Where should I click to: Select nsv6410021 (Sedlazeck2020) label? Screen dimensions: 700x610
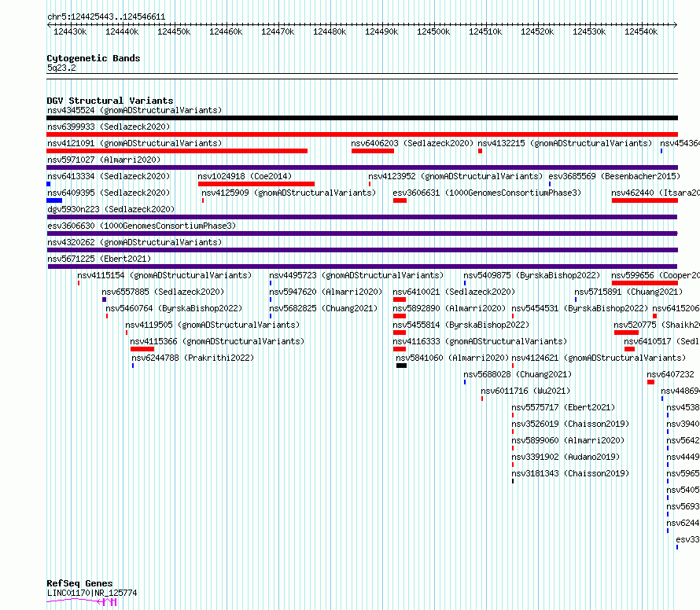(454, 292)
